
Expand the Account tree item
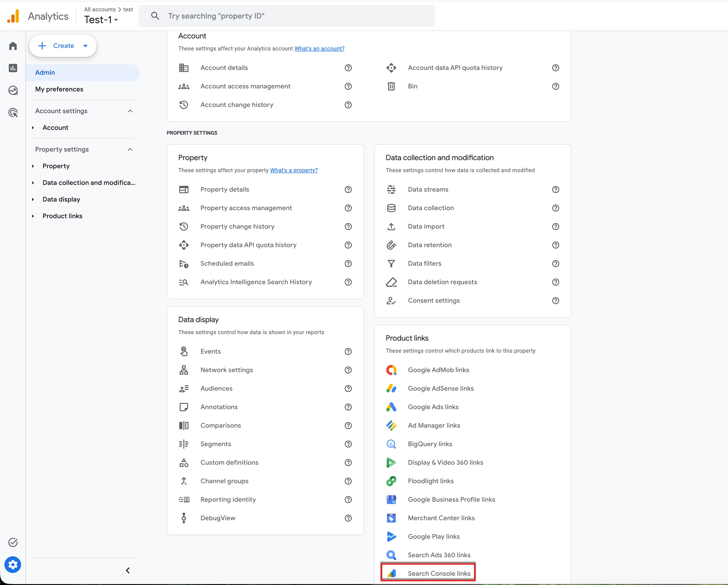click(x=33, y=128)
